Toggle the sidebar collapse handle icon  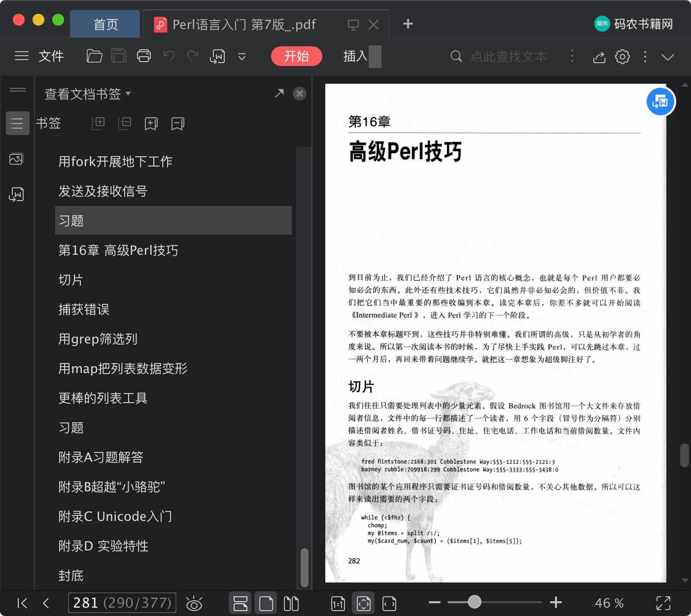[x=17, y=89]
